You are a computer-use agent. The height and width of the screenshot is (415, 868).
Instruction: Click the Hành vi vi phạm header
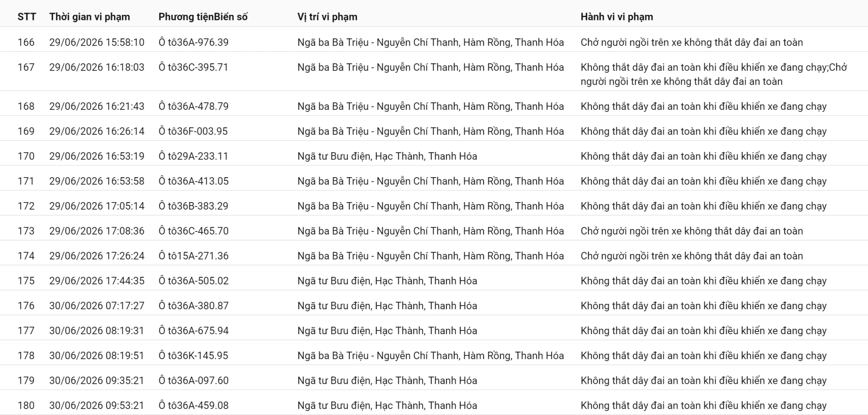(x=617, y=17)
